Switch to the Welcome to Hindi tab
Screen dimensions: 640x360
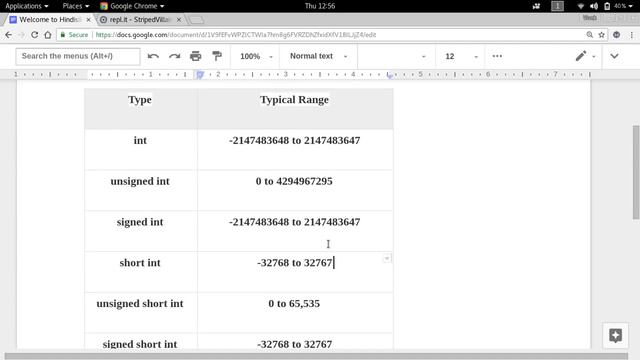tap(49, 20)
